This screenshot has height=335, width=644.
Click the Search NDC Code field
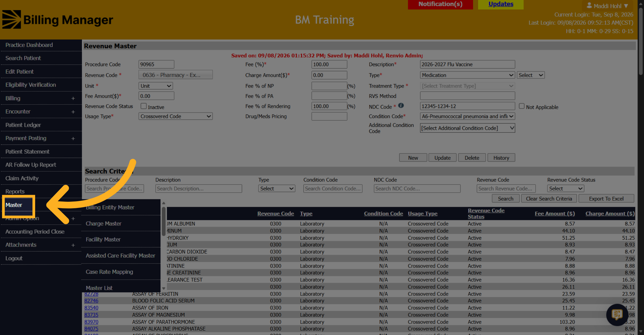pyautogui.click(x=417, y=189)
